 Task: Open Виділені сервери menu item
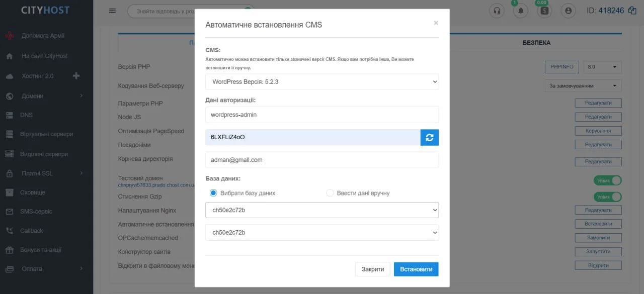[44, 154]
